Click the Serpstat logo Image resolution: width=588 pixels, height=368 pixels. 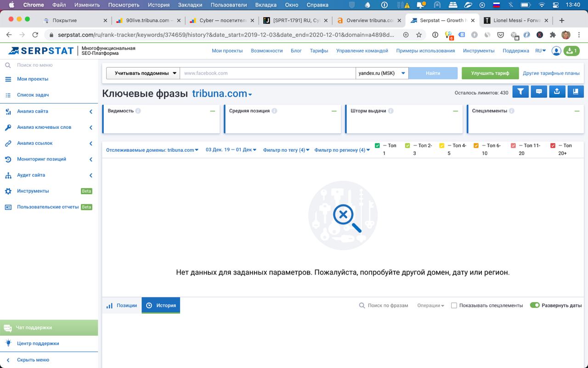[x=41, y=51]
